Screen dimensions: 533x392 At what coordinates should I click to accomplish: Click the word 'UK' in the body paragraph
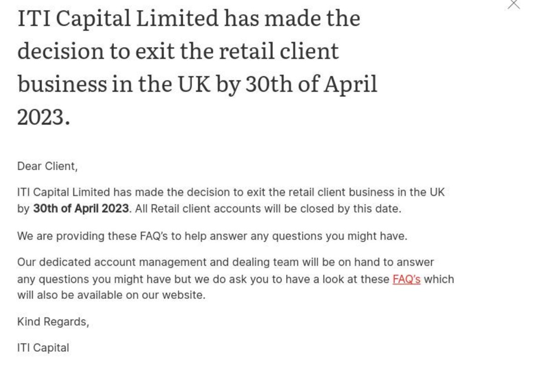tap(437, 192)
